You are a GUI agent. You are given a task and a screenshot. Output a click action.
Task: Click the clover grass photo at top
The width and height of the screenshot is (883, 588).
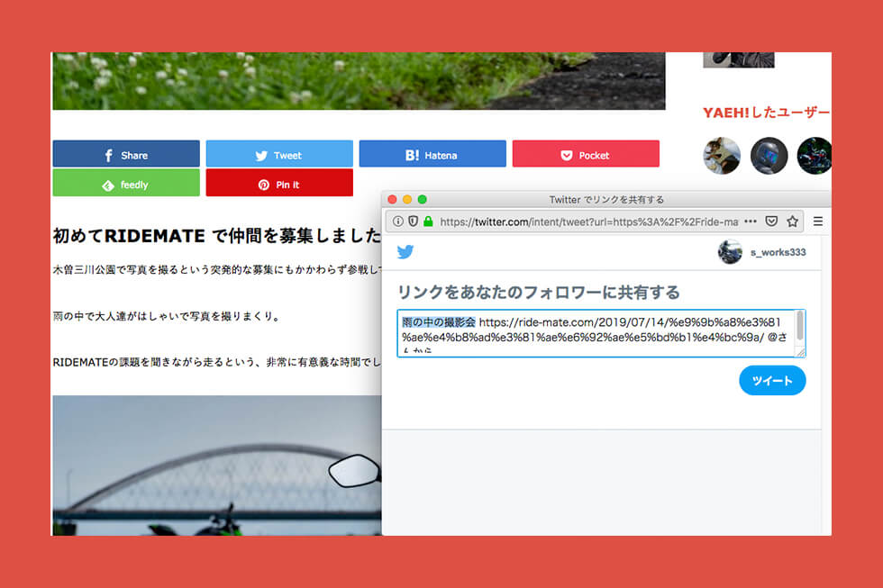(359, 81)
